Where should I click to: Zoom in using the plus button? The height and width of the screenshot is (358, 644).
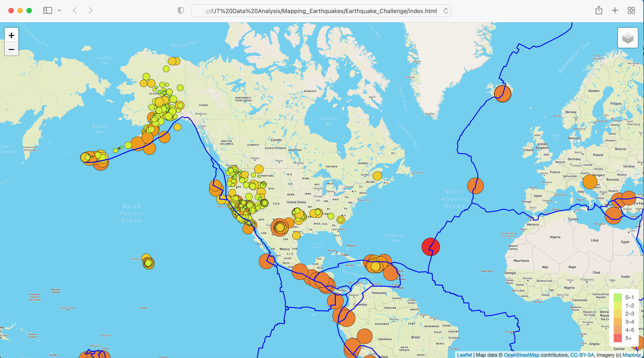coord(11,35)
